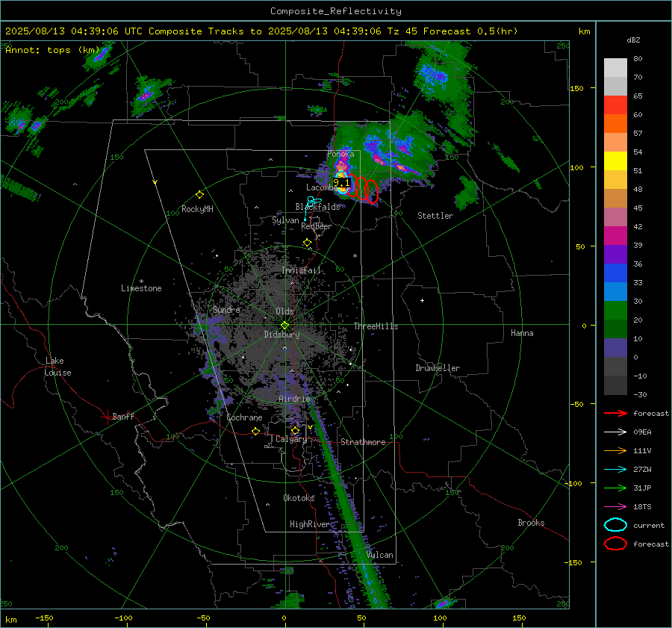Click the Sylvan city label

285,220
